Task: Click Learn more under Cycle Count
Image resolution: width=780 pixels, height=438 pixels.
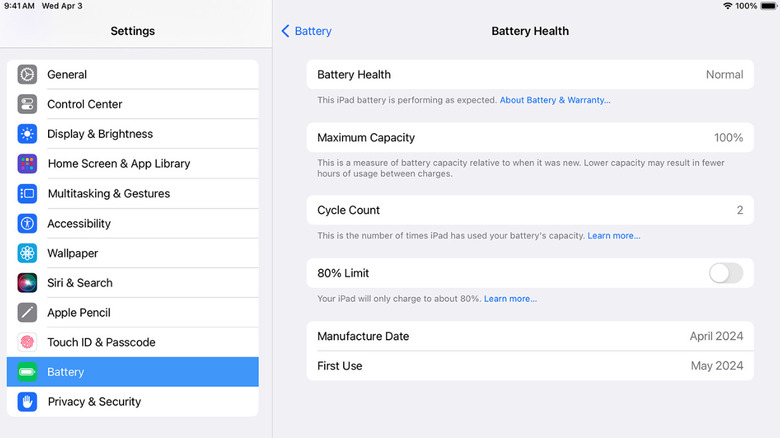Action: pyautogui.click(x=614, y=236)
